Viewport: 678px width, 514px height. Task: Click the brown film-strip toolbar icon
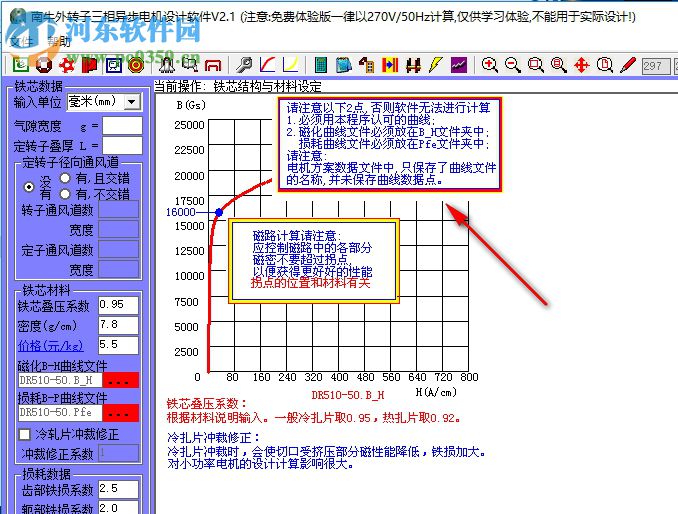[x=367, y=65]
